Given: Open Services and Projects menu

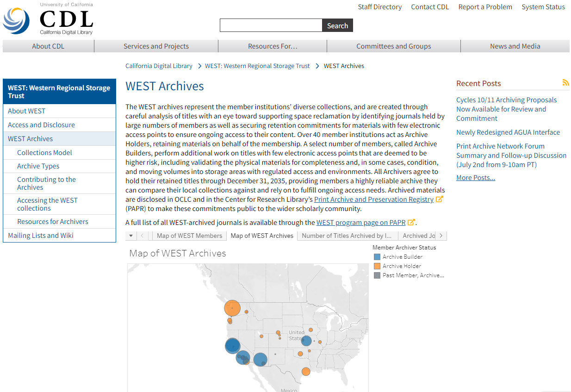Looking at the screenshot, I should point(156,46).
